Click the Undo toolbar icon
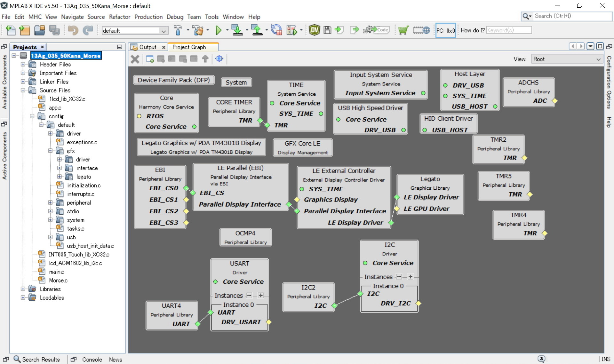 coord(73,30)
